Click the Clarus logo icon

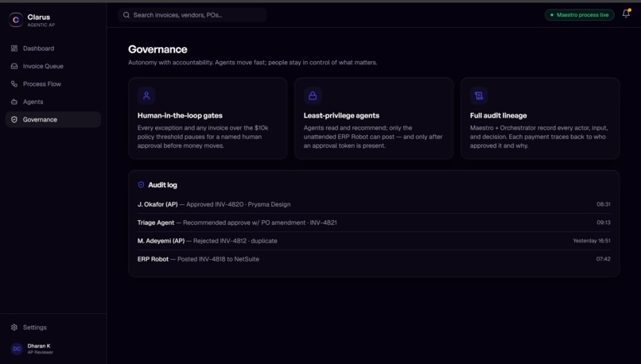click(x=16, y=20)
